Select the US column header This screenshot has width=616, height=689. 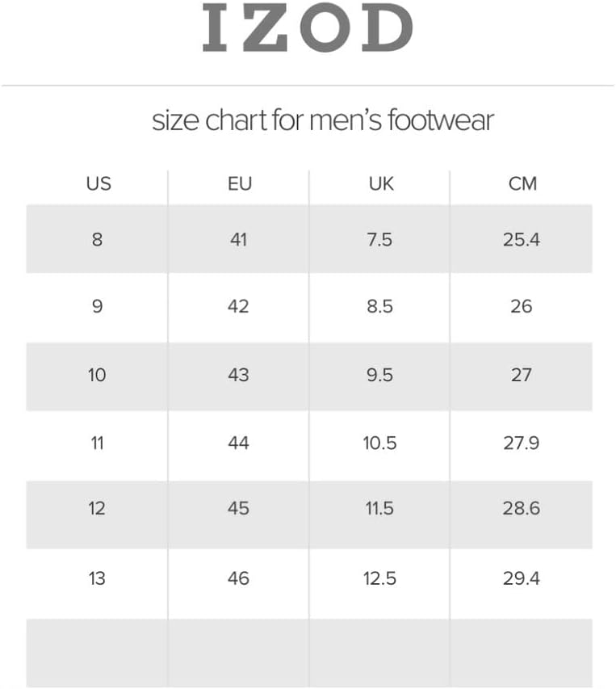click(98, 183)
